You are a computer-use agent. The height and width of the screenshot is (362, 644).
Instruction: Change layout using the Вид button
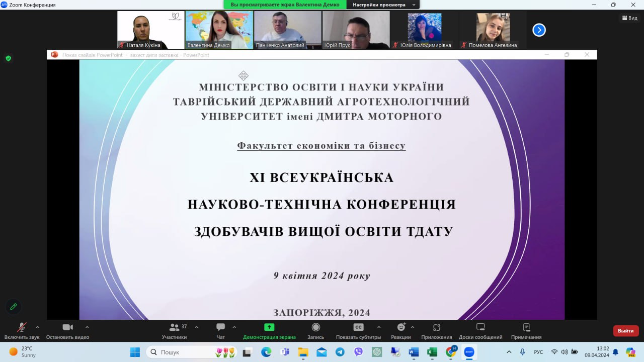tap(629, 18)
